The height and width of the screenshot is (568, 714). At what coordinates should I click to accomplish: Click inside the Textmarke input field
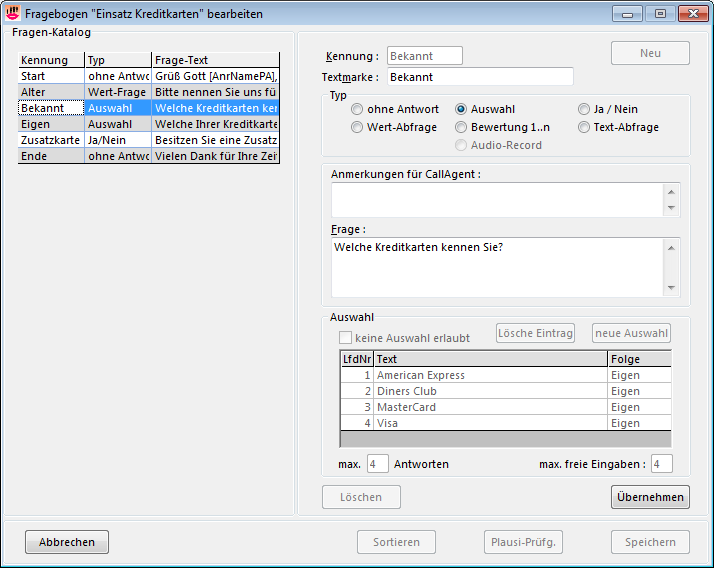[x=479, y=77]
